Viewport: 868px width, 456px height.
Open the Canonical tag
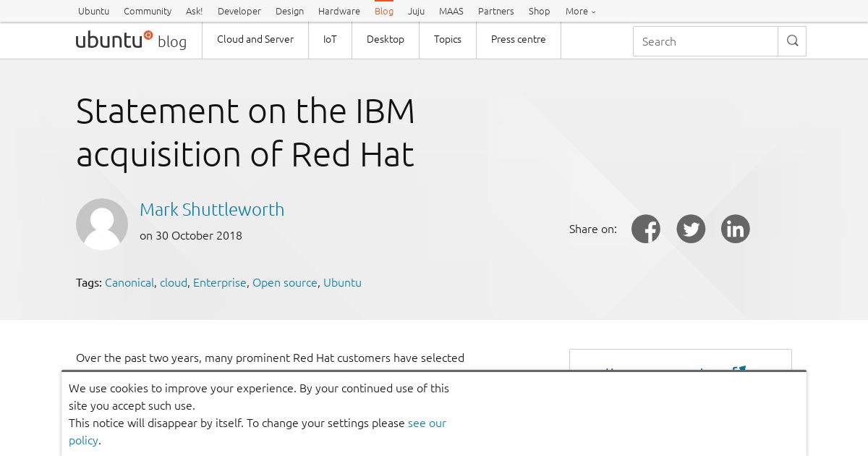(x=129, y=282)
